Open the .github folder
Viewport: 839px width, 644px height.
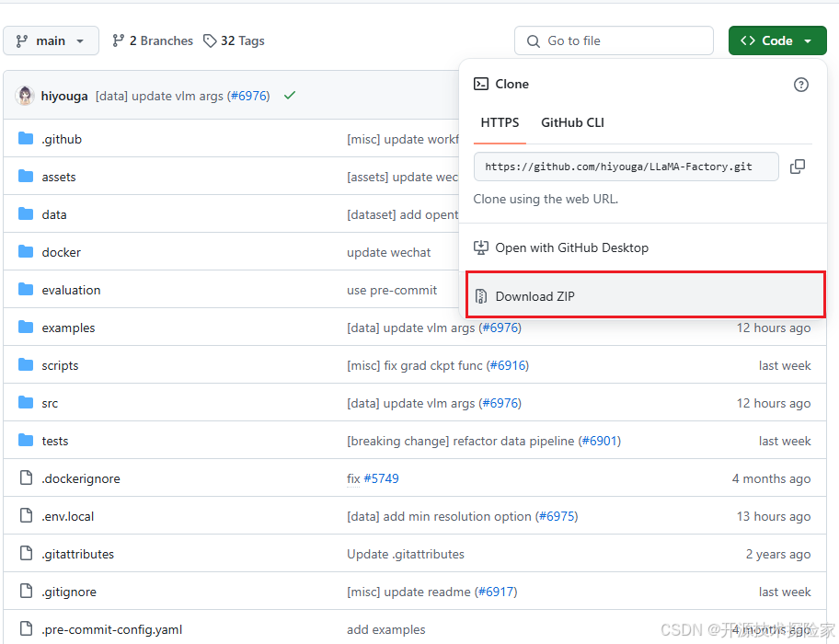click(62, 139)
